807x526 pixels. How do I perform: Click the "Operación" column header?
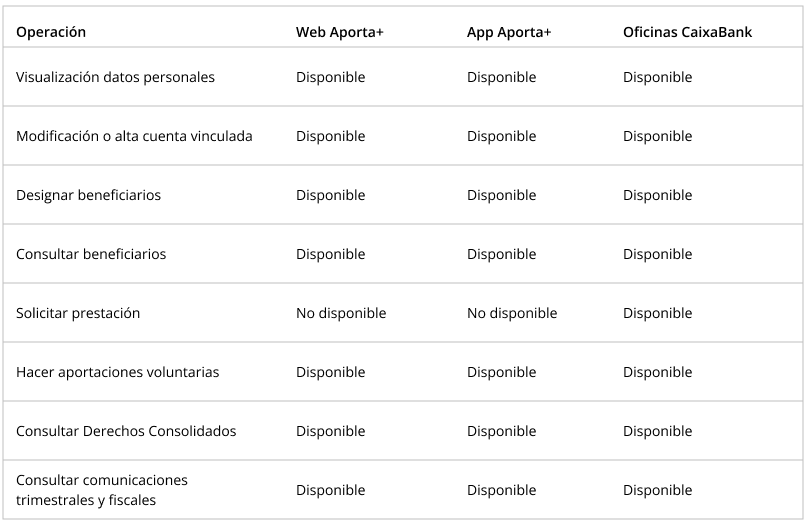coord(51,32)
